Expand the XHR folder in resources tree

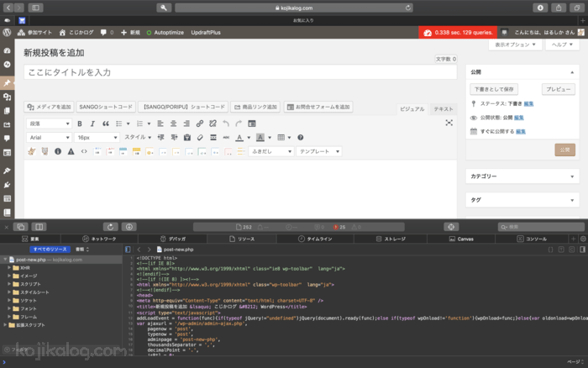pos(9,267)
